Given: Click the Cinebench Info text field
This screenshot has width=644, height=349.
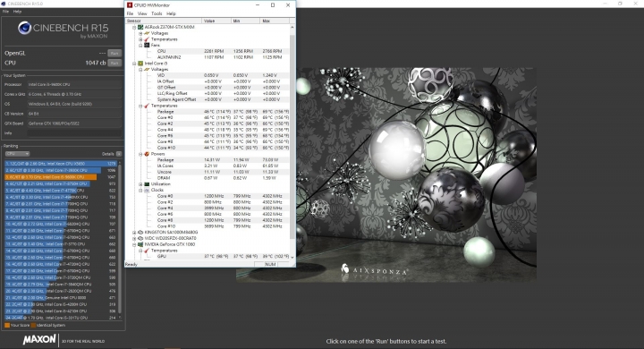Looking at the screenshot, I should 74,133.
